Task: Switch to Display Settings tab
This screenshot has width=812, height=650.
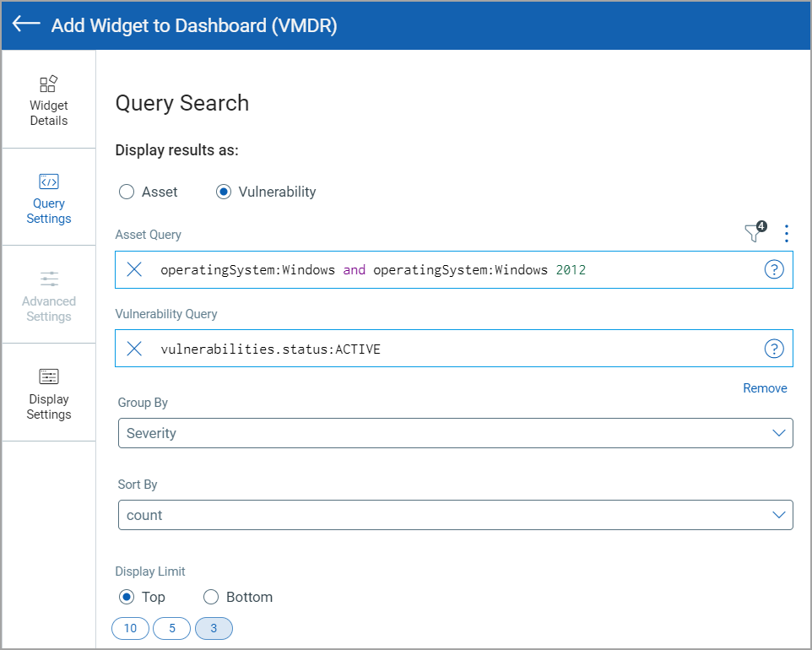Action: tap(49, 393)
